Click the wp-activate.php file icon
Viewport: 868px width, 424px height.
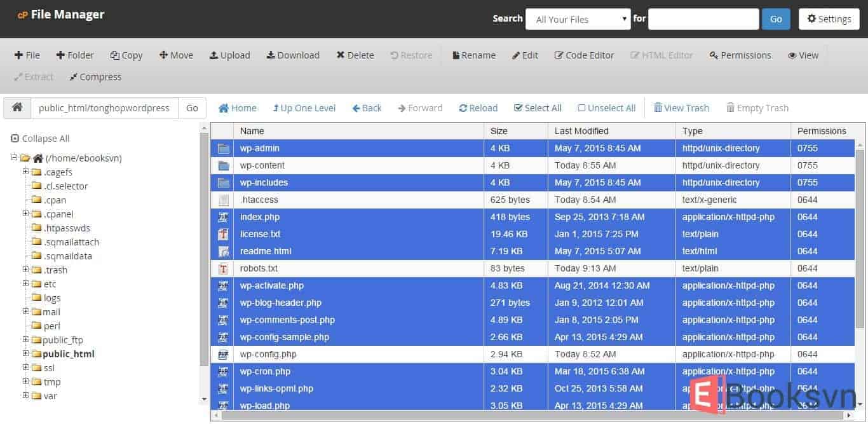223,285
